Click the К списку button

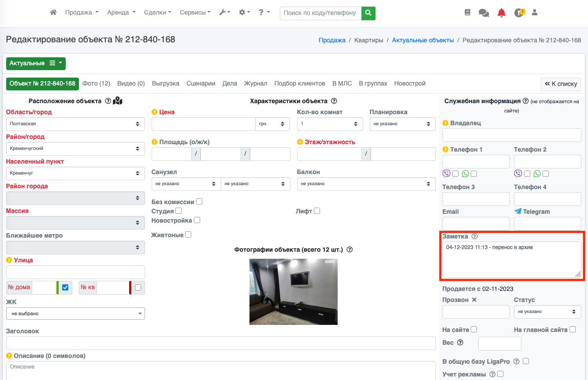pos(561,84)
